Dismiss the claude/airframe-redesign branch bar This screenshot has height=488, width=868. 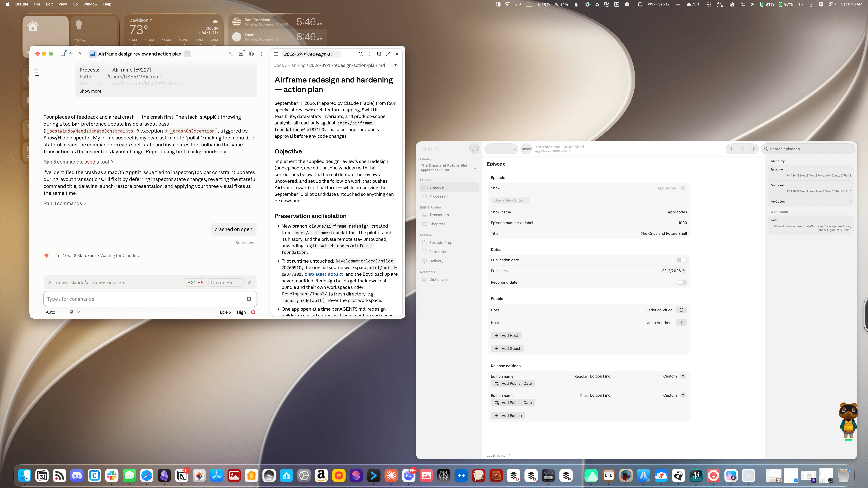pyautogui.click(x=250, y=283)
